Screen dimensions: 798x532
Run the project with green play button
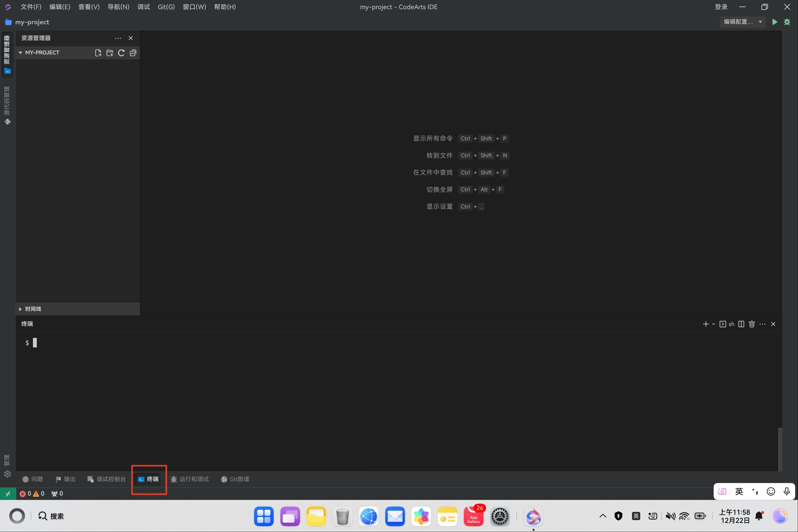[774, 22]
